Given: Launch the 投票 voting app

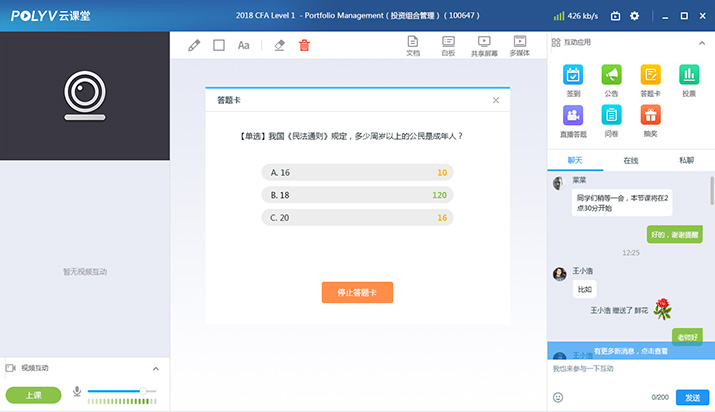Looking at the screenshot, I should click(x=689, y=79).
